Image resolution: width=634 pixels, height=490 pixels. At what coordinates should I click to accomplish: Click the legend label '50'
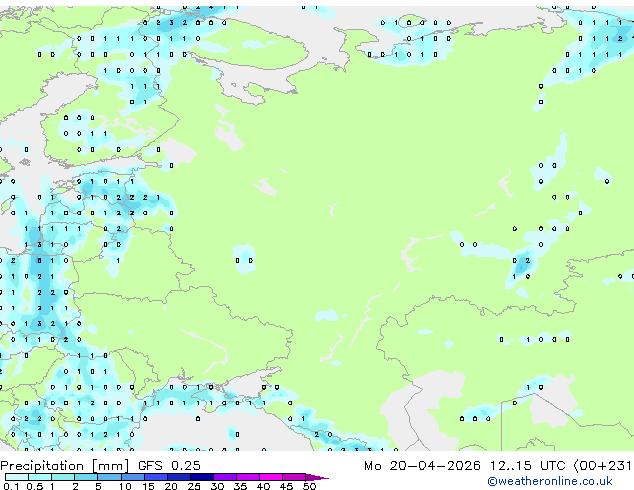[309, 486]
